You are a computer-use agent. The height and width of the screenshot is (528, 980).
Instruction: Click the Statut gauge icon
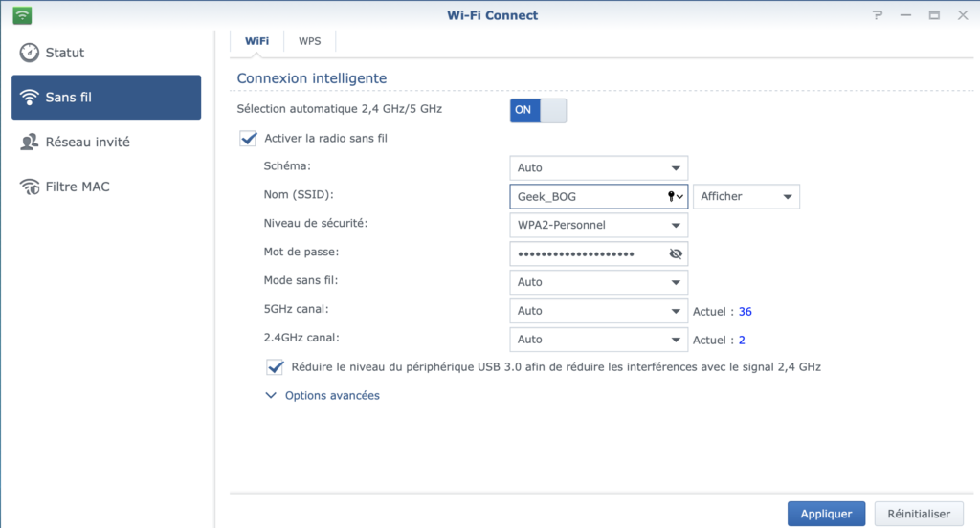(29, 53)
